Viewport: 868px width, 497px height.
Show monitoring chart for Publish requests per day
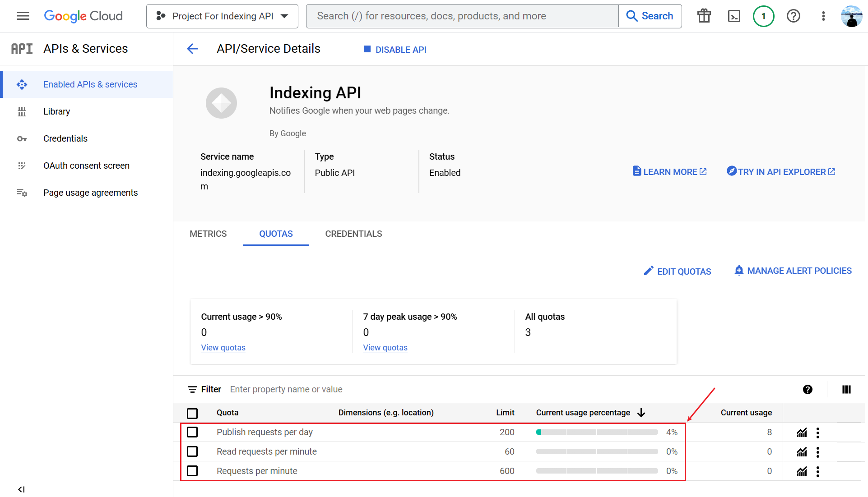pos(802,433)
